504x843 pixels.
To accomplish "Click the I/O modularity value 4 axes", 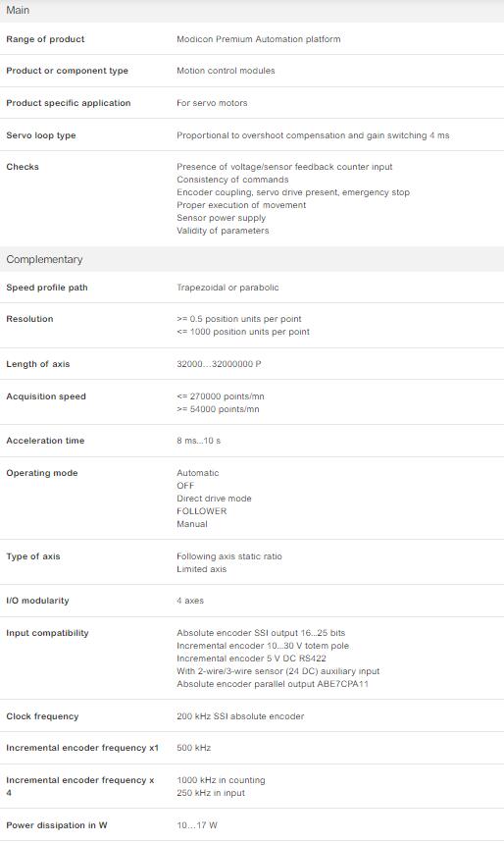I will pyautogui.click(x=190, y=601).
